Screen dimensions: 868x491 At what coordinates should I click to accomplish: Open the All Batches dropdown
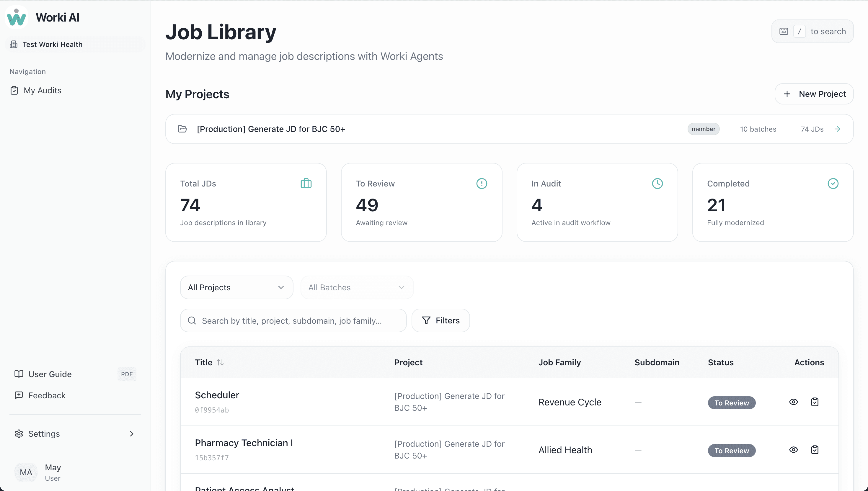pyautogui.click(x=357, y=287)
